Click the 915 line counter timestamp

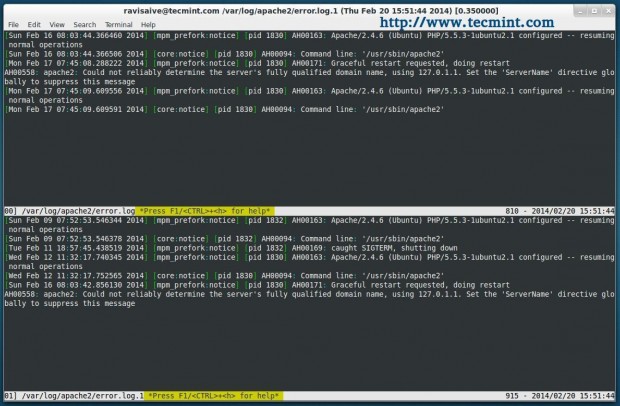[560, 396]
